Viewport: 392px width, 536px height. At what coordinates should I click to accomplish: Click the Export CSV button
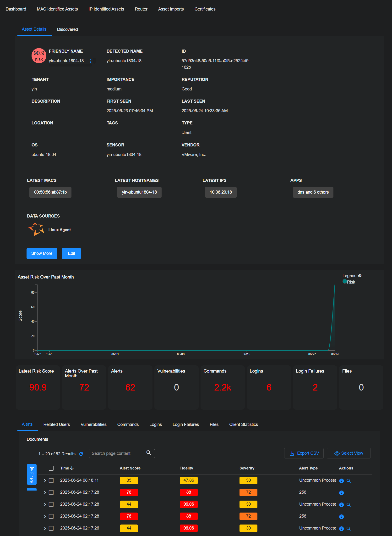304,453
